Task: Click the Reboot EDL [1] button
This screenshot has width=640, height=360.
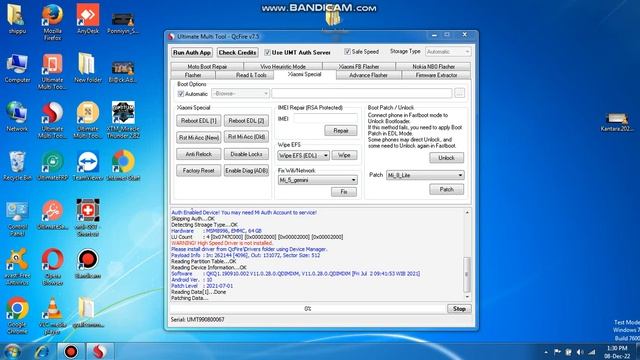Action: tap(199, 121)
